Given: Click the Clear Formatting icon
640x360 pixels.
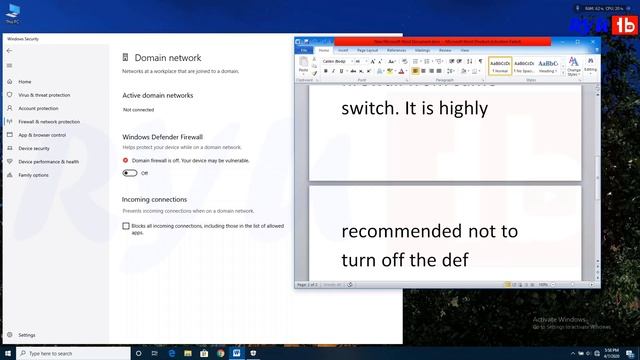Looking at the screenshot, I should (x=404, y=61).
